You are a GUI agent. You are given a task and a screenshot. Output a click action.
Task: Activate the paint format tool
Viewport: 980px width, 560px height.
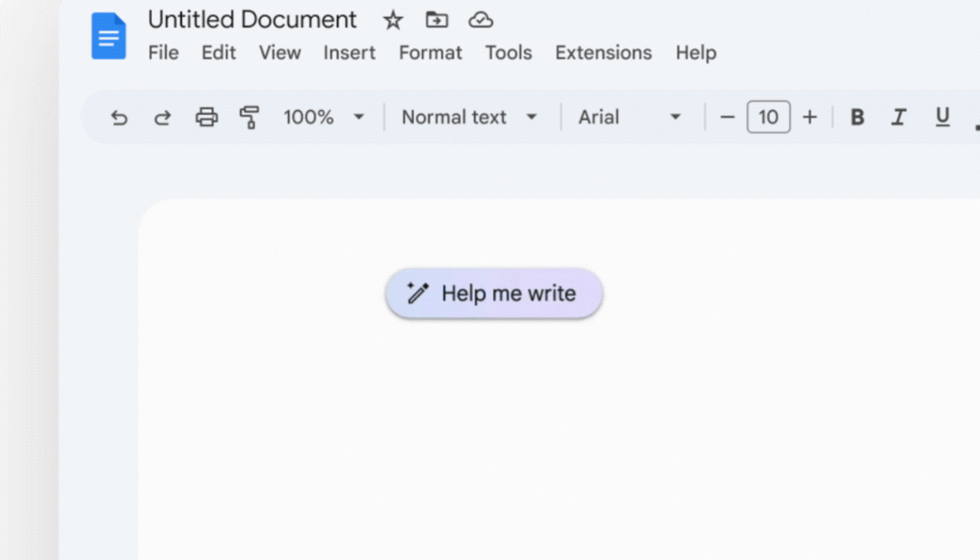pos(249,117)
